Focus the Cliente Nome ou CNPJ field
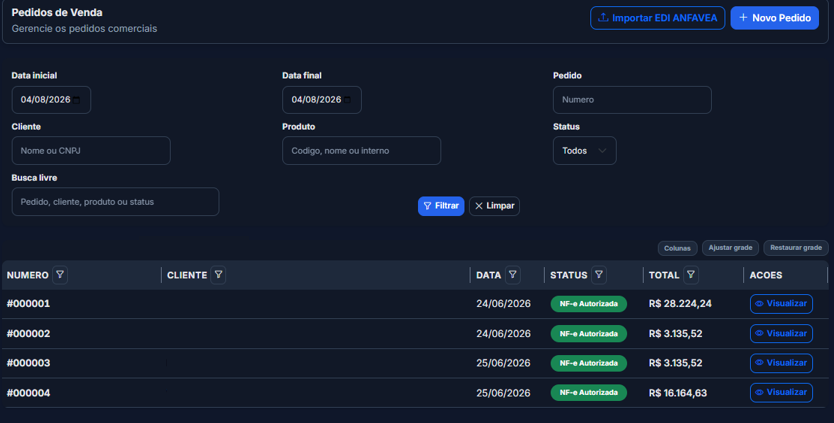Image resolution: width=834 pixels, height=423 pixels. 91,151
